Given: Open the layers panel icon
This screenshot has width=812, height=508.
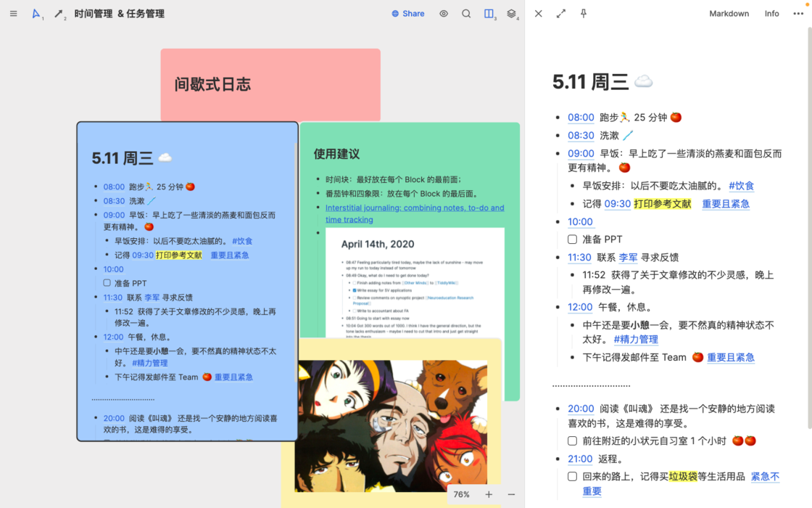Looking at the screenshot, I should pos(510,13).
